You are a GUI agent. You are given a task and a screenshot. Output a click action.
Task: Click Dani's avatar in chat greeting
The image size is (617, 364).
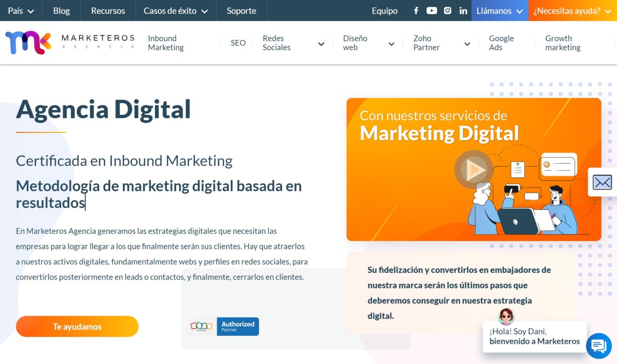pos(506,316)
